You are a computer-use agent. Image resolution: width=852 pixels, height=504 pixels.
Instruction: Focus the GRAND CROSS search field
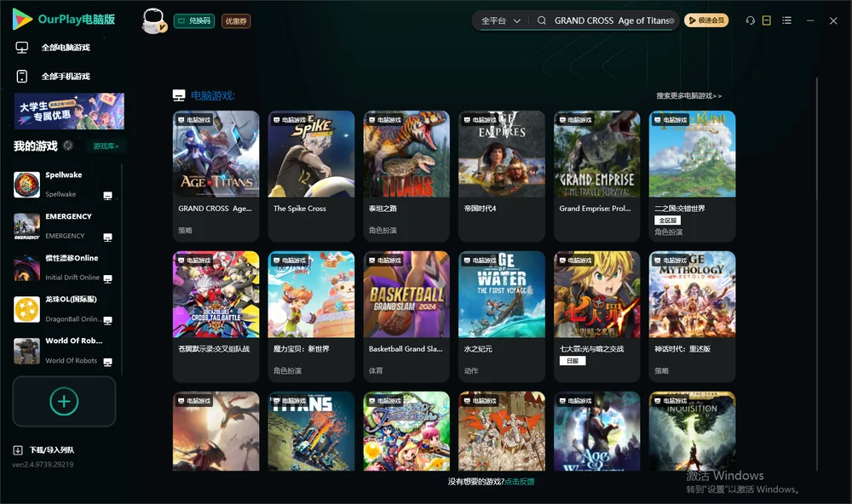coord(611,20)
